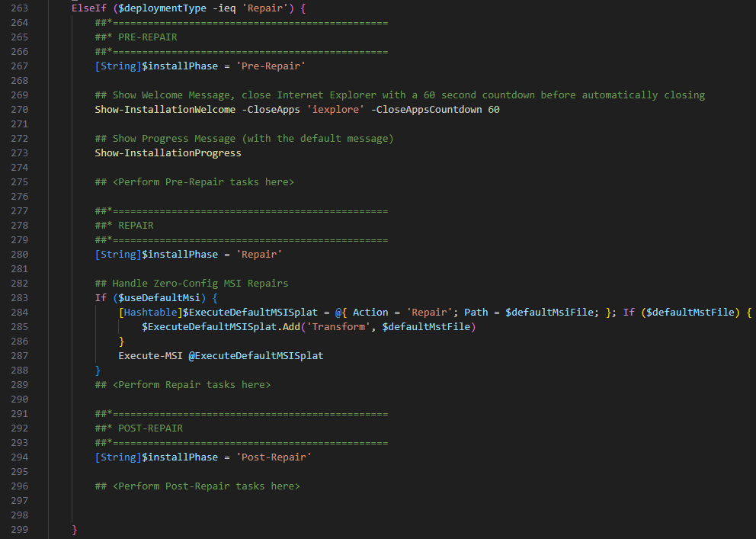The image size is (756, 539).
Task: Click the 'Post-Repair' string on line 294
Action: point(274,457)
